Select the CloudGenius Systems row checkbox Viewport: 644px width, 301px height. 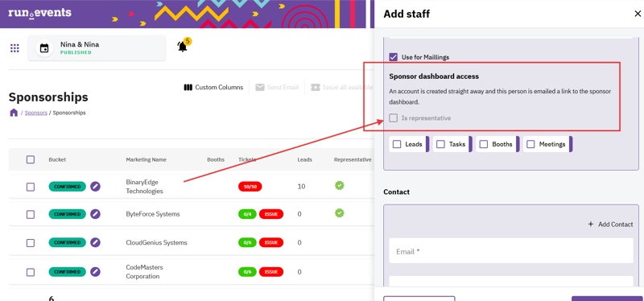click(31, 243)
